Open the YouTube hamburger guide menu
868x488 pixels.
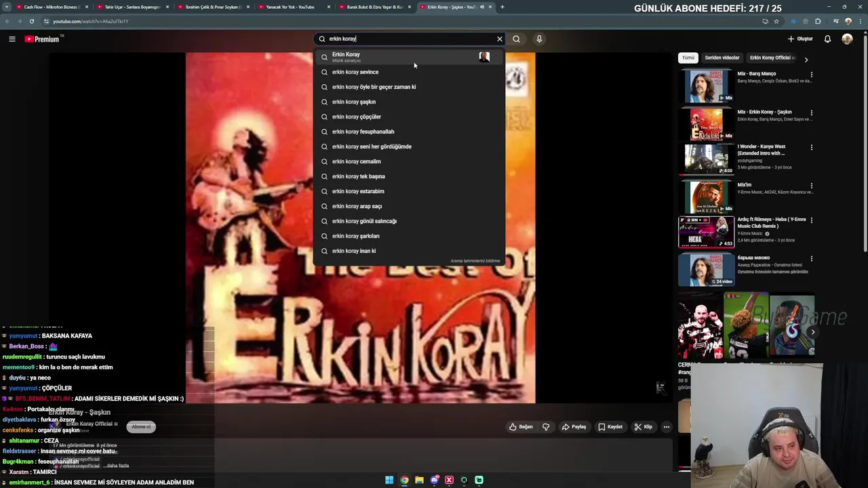pyautogui.click(x=12, y=39)
